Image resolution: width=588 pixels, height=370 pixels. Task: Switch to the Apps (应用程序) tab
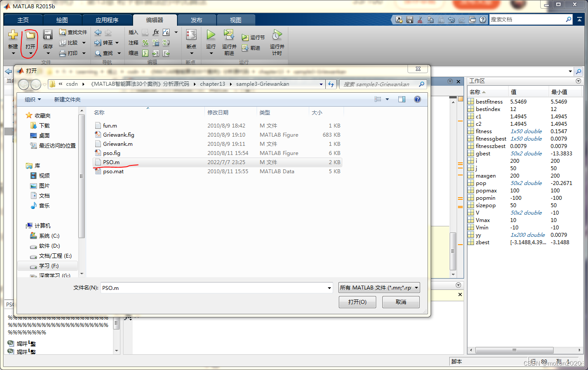pyautogui.click(x=107, y=20)
